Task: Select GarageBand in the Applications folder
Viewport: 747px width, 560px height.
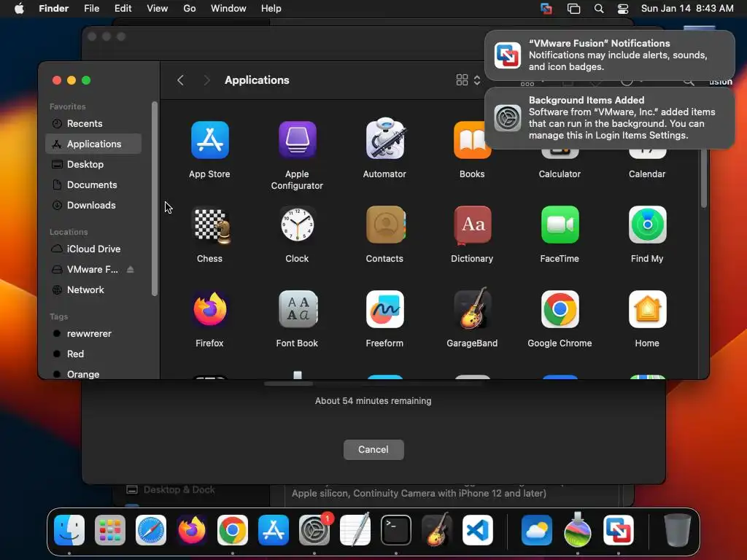Action: tap(472, 308)
